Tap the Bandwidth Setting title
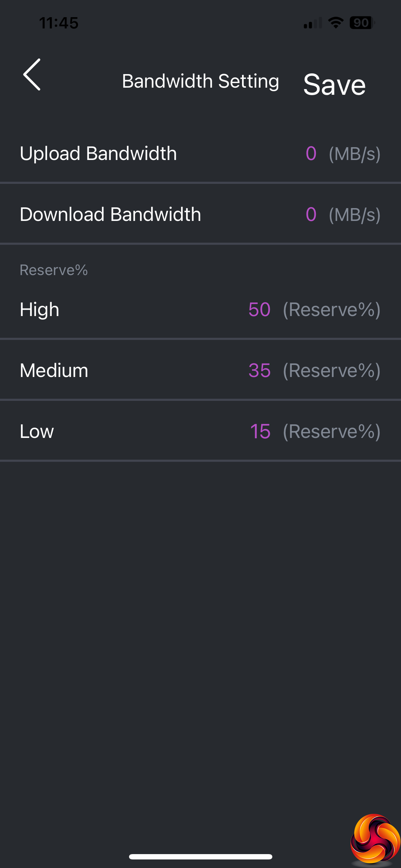Viewport: 401px width, 868px height. [200, 81]
